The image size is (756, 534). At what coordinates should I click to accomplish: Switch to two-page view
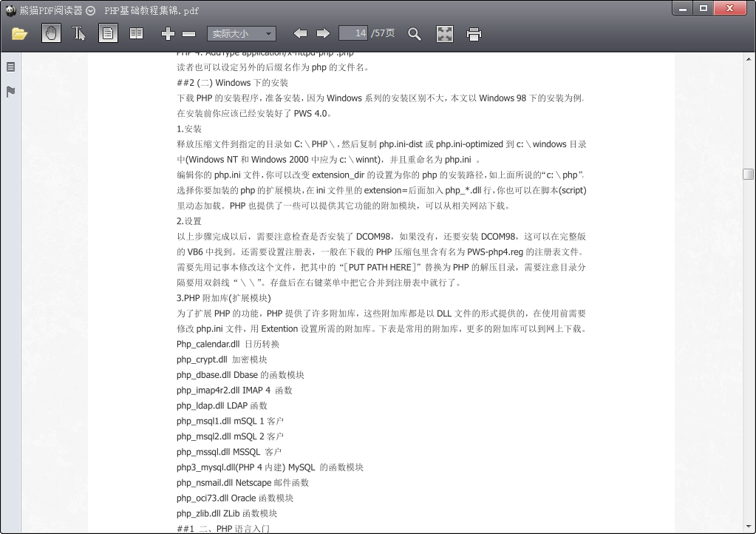(x=136, y=33)
